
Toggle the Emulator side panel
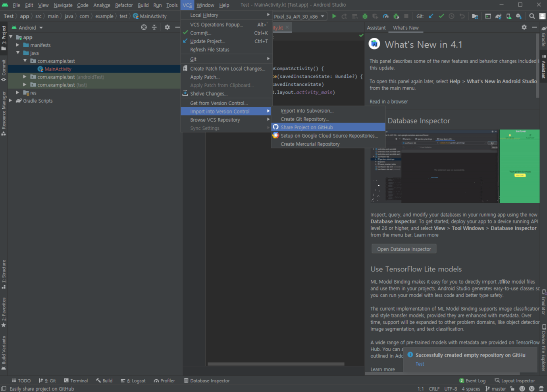point(543,302)
